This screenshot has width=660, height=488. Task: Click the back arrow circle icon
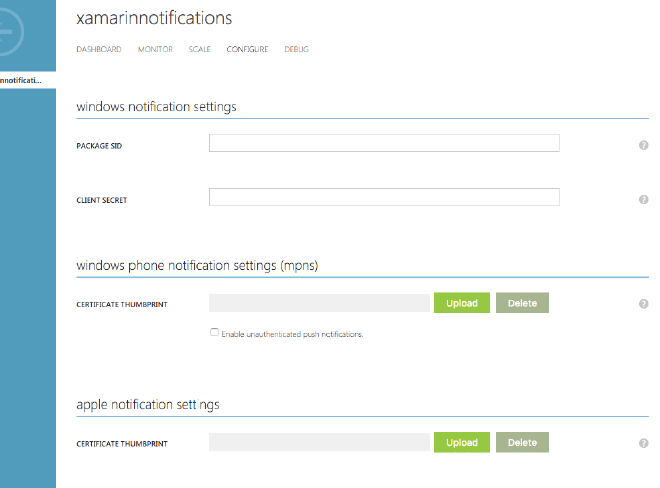8,32
